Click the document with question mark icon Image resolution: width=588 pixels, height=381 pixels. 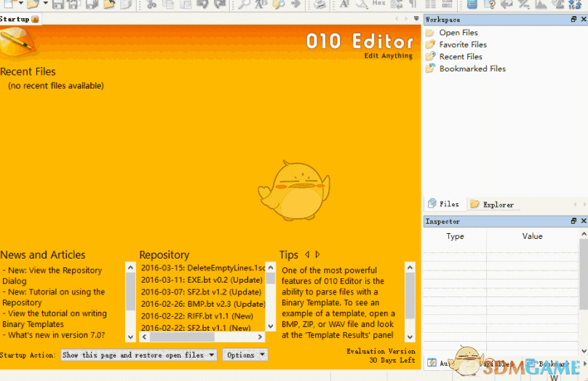click(x=490, y=4)
